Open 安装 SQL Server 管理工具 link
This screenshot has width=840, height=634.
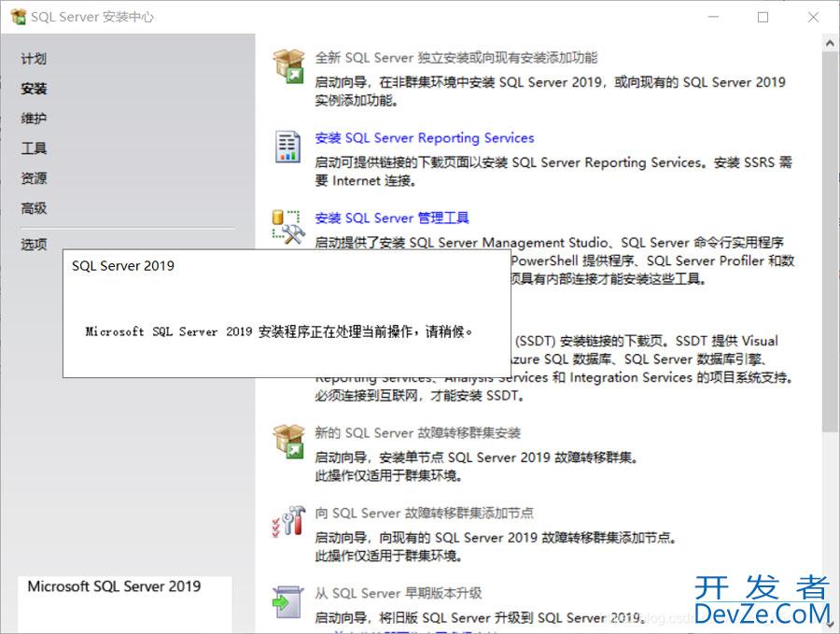(392, 218)
